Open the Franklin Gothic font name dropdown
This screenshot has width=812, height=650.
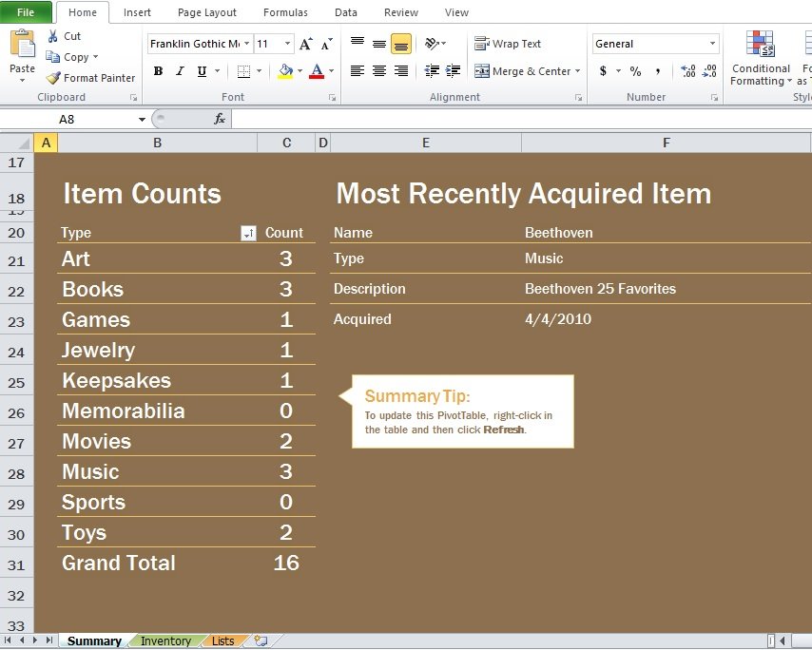click(247, 44)
